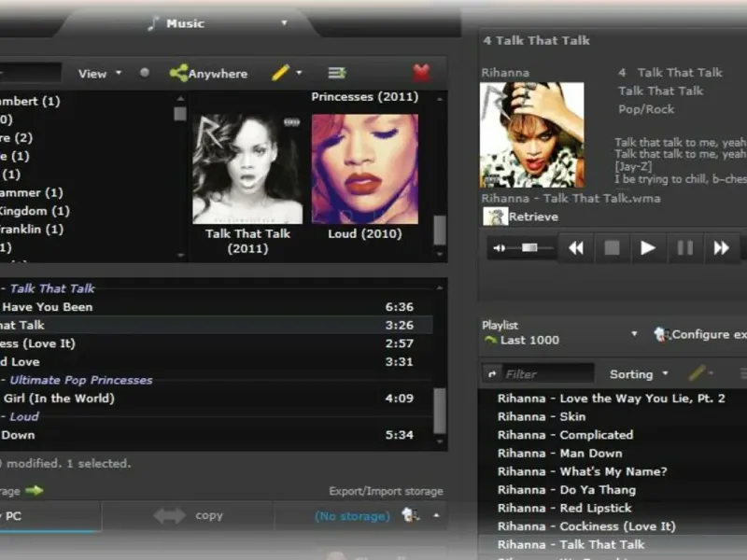Click the storage configure icon
Image resolution: width=747 pixels, height=560 pixels.
(x=411, y=515)
